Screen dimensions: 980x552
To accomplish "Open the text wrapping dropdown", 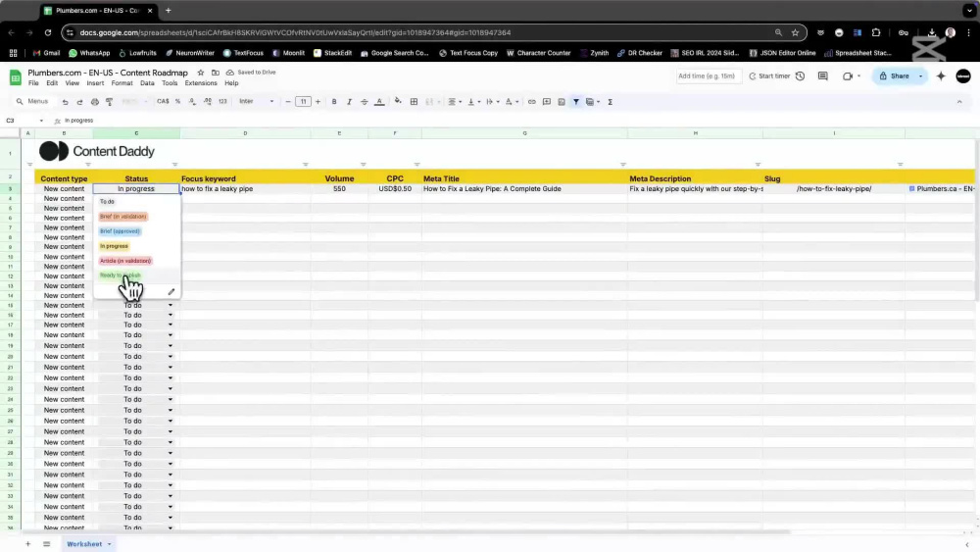I will [x=493, y=102].
